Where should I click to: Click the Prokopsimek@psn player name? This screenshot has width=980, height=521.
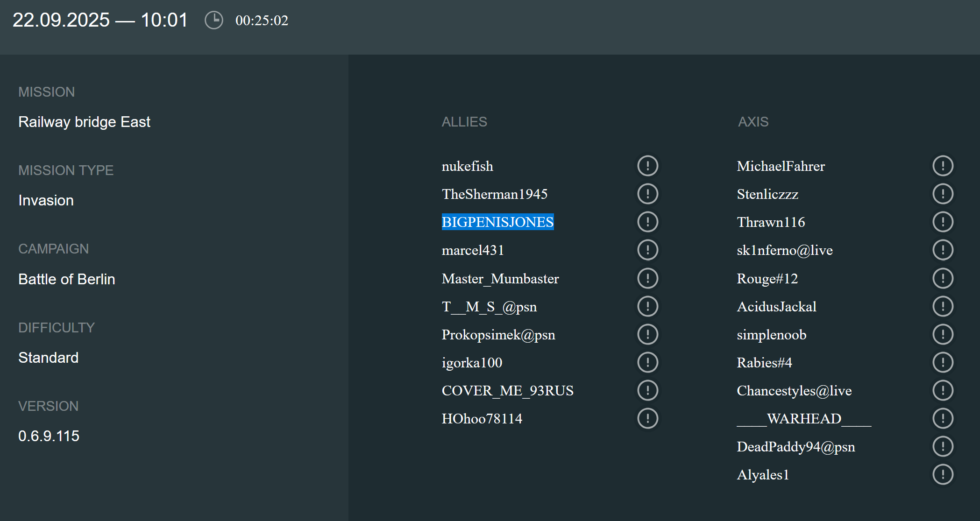coord(498,335)
